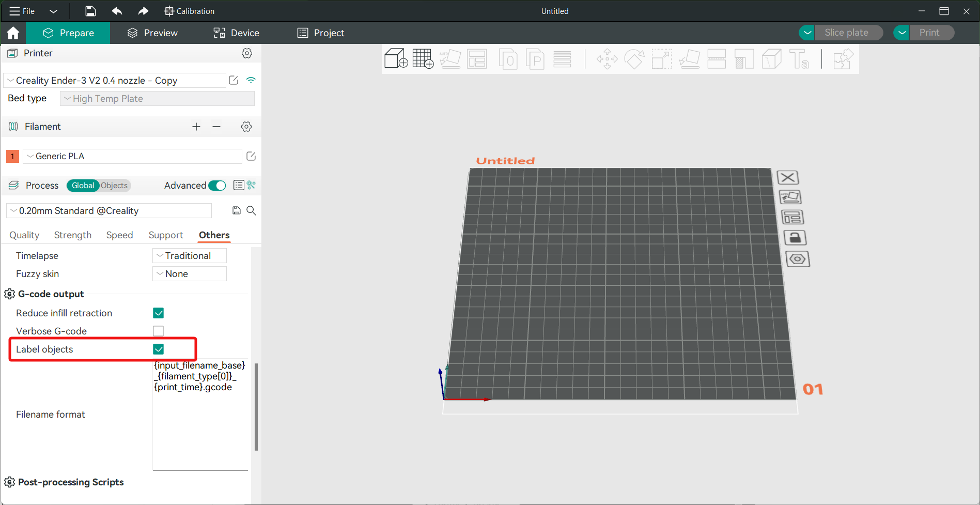Click the home icon

(x=13, y=33)
